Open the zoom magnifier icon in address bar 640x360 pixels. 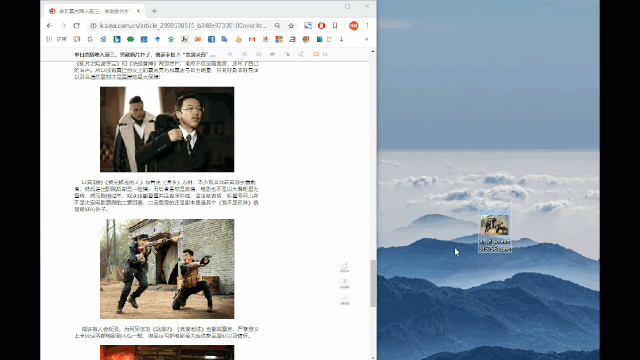pos(277,26)
